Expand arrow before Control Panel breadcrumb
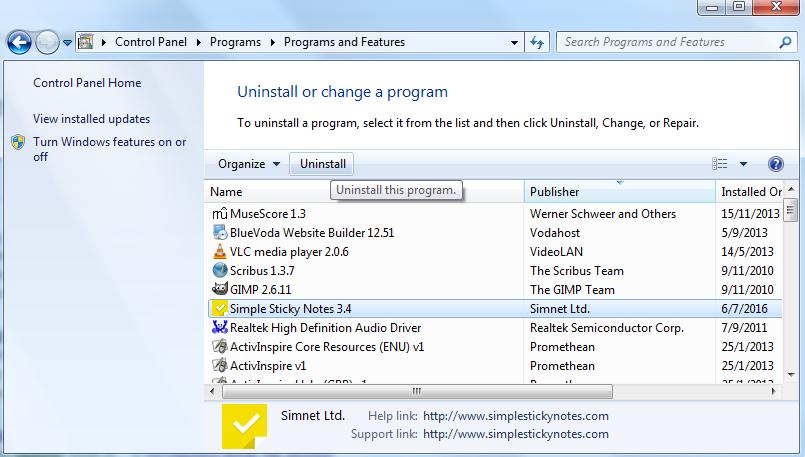805x457 pixels. tap(104, 42)
